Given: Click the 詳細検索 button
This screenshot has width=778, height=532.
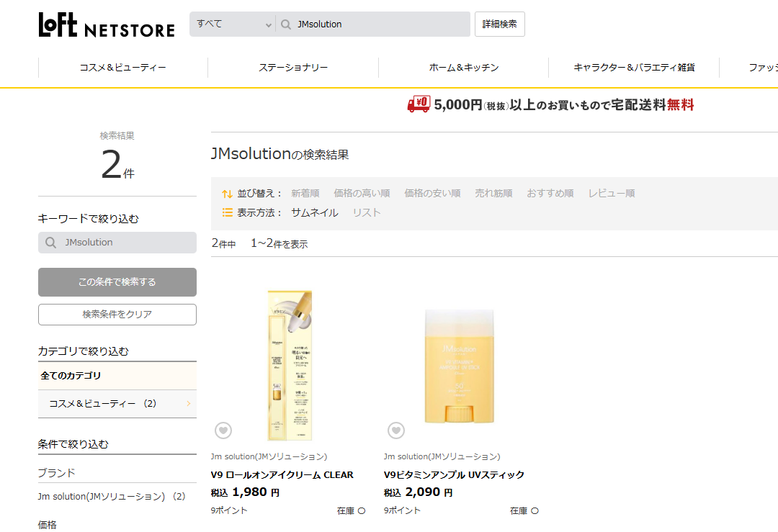Looking at the screenshot, I should 499,24.
